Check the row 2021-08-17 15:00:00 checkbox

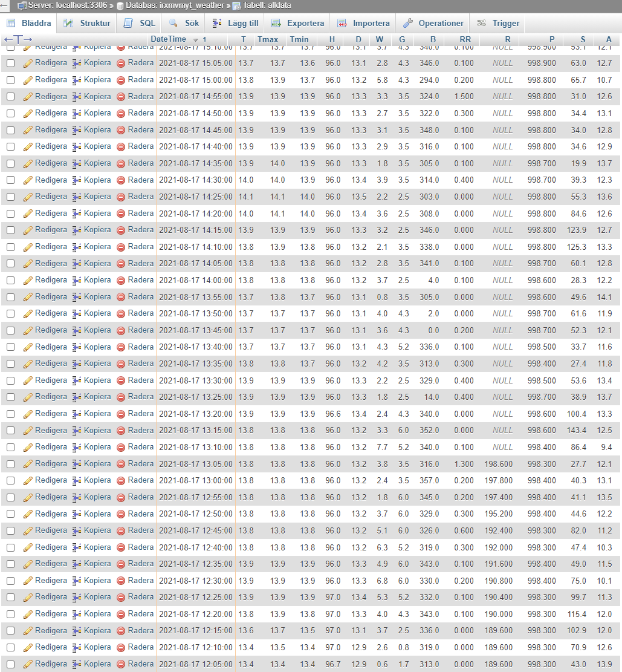click(x=11, y=80)
